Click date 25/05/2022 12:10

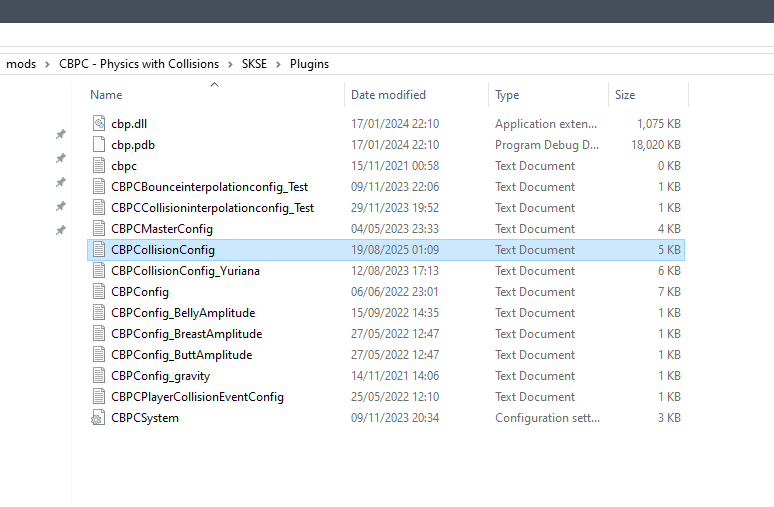pyautogui.click(x=395, y=396)
